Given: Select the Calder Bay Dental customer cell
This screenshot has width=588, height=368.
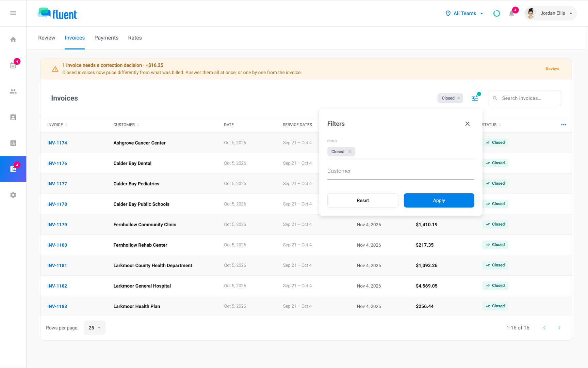Looking at the screenshot, I should [132, 163].
